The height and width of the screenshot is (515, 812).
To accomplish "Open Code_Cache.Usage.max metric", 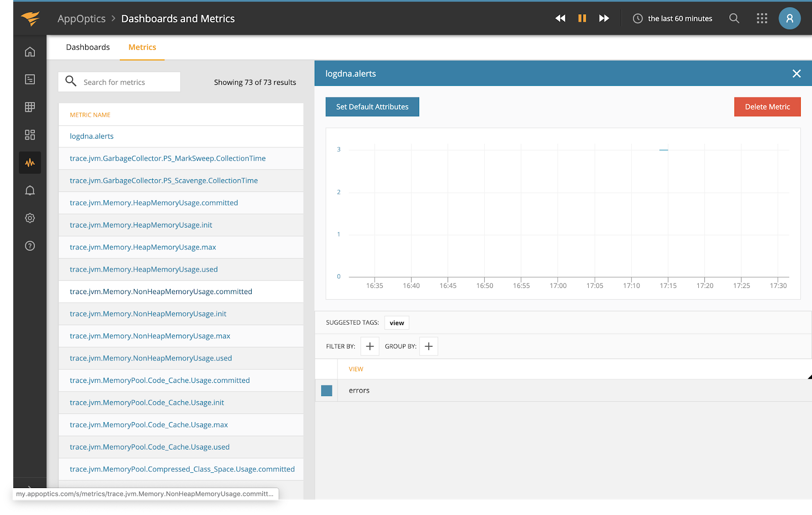I will click(149, 425).
